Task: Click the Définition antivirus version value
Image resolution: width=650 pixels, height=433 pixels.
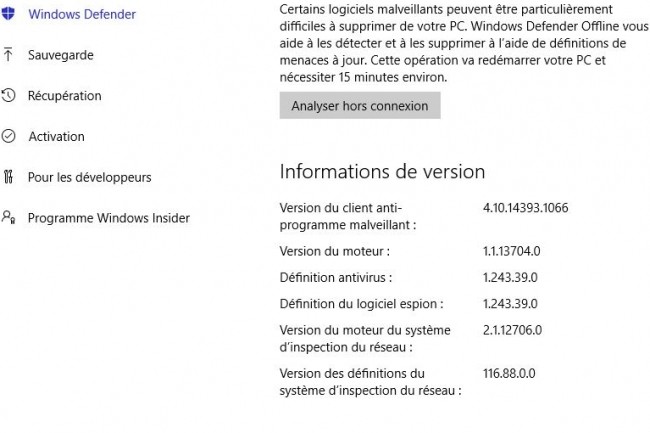Action: pos(510,277)
